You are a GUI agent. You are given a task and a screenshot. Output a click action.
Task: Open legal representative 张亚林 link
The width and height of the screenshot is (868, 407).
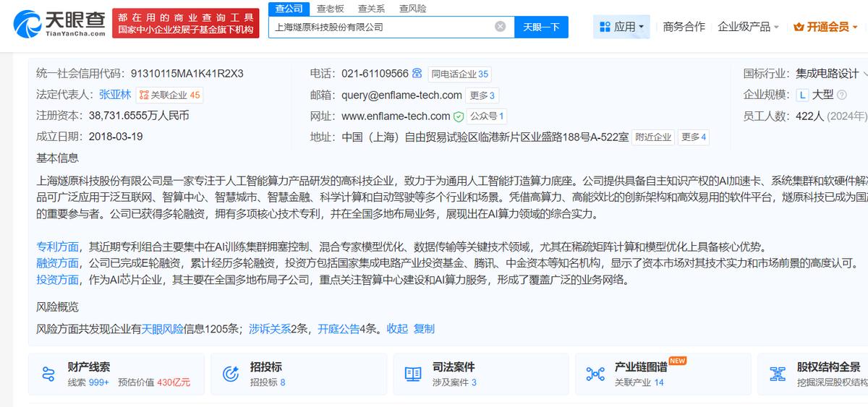point(115,95)
